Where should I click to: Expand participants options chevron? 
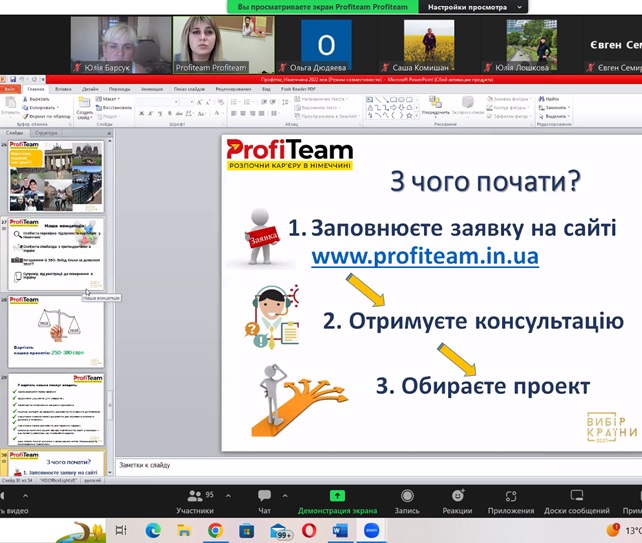click(x=228, y=496)
